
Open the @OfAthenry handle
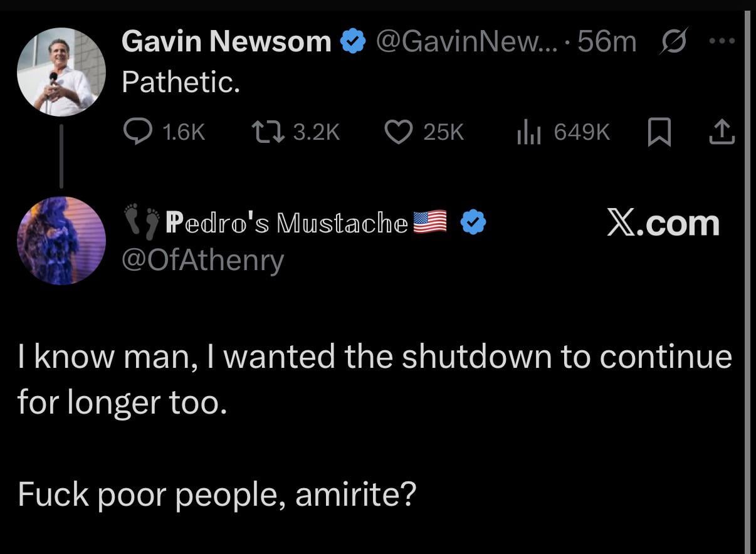pos(203,260)
